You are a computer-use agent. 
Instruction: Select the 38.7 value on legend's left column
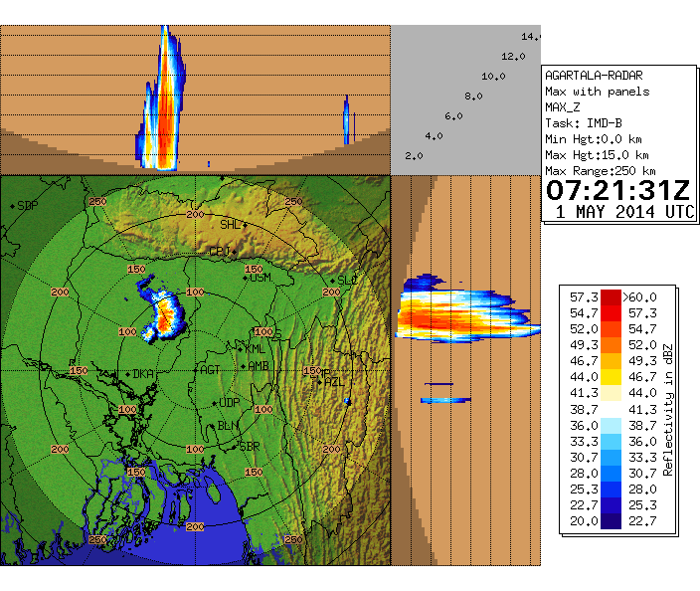click(x=584, y=410)
